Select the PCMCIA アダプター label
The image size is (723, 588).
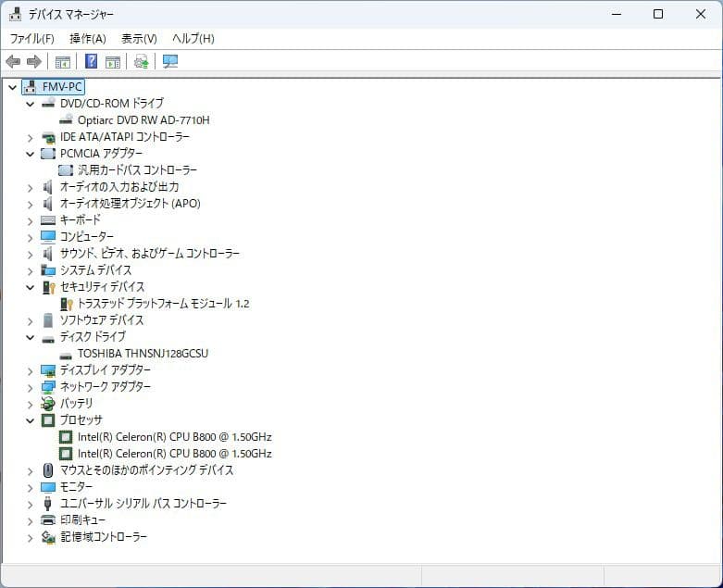click(x=102, y=154)
